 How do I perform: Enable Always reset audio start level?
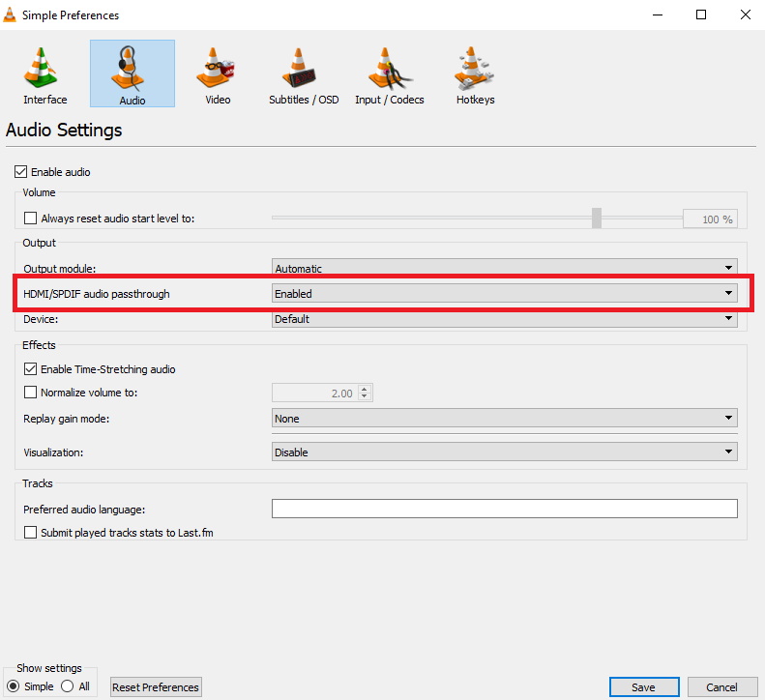(31, 219)
